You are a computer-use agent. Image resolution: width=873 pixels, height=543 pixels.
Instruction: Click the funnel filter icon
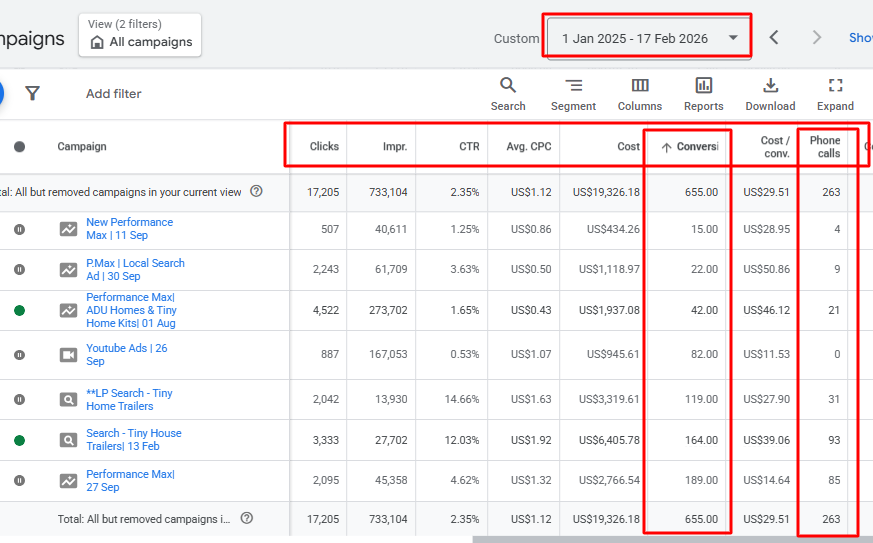point(32,93)
